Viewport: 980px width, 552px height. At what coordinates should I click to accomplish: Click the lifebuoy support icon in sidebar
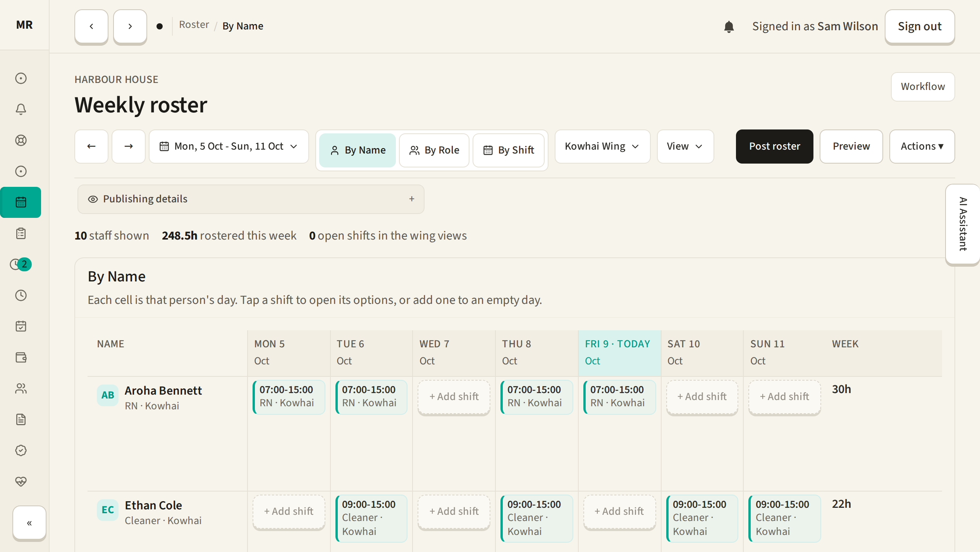click(21, 140)
